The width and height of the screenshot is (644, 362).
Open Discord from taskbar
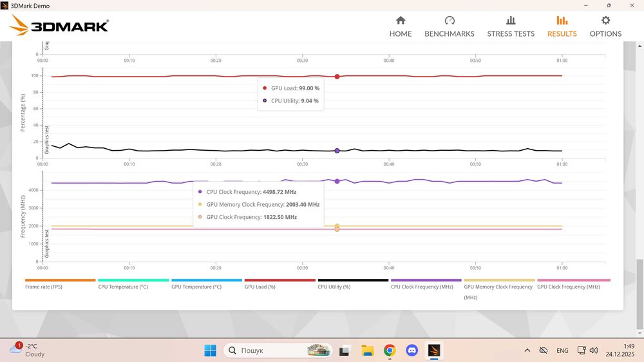(x=412, y=350)
